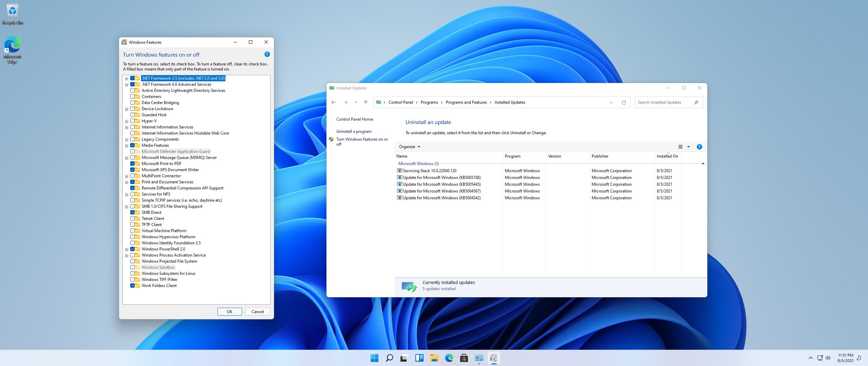Expand the Media Features node
The height and width of the screenshot is (366, 868).
126,146
